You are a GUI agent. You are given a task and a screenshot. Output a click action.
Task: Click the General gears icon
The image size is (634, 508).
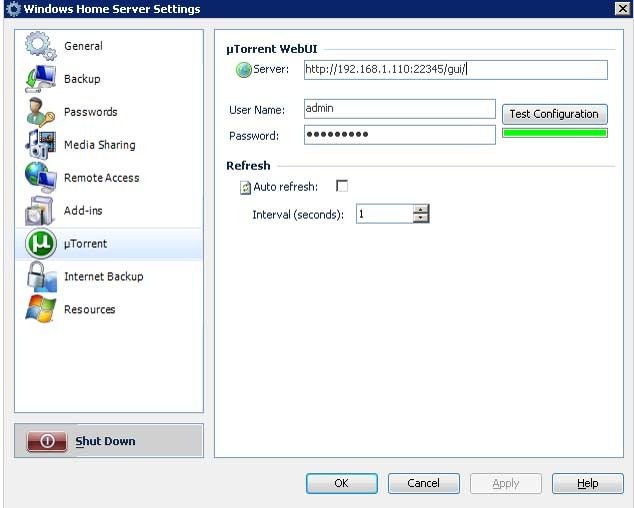click(40, 46)
